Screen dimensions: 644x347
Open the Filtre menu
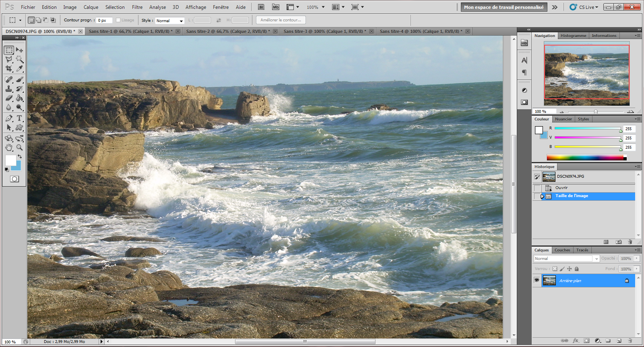[137, 7]
